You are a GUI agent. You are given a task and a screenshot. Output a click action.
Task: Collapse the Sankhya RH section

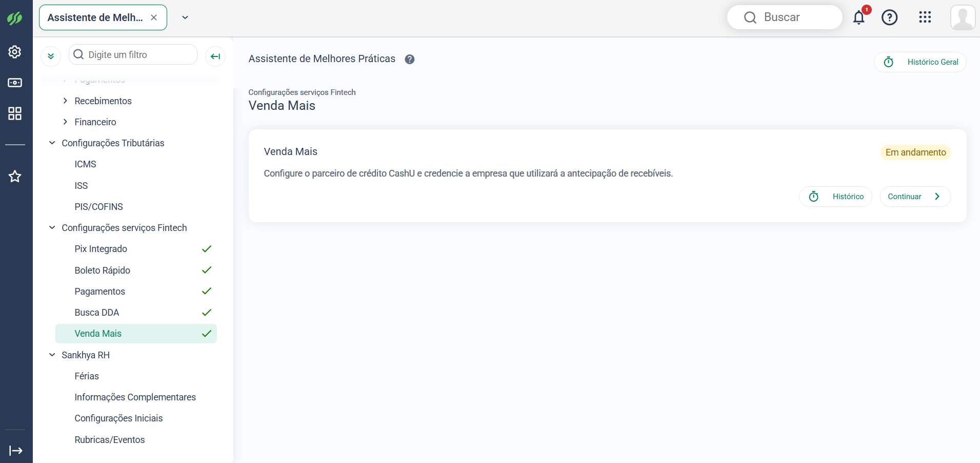[52, 355]
